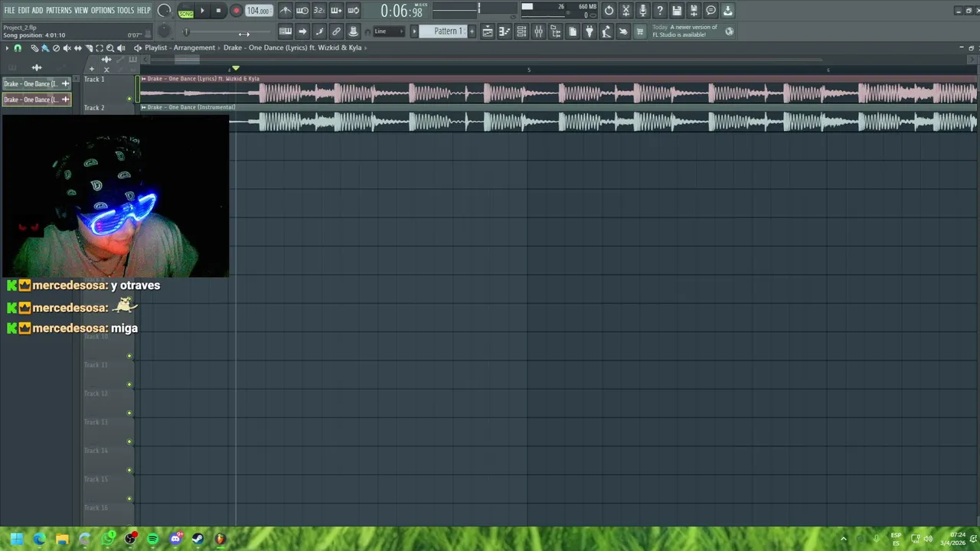Open the HELP menu
Image resolution: width=980 pixels, height=551 pixels.
pyautogui.click(x=144, y=10)
